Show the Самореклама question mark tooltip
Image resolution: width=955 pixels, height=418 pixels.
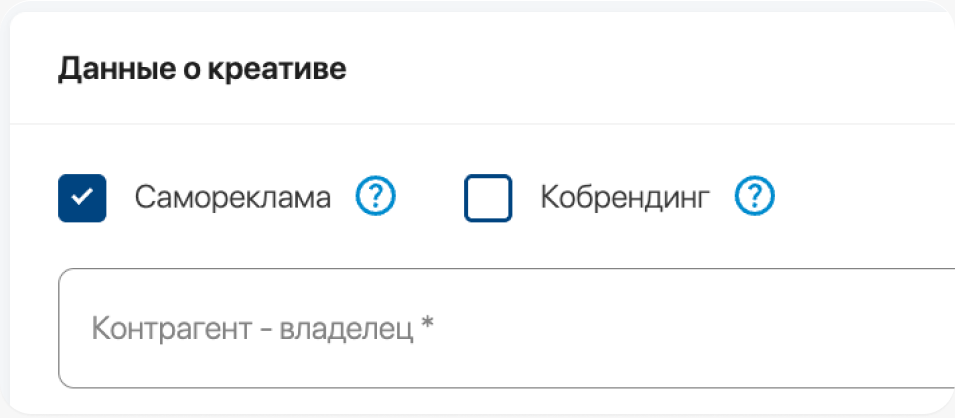pyautogui.click(x=376, y=198)
